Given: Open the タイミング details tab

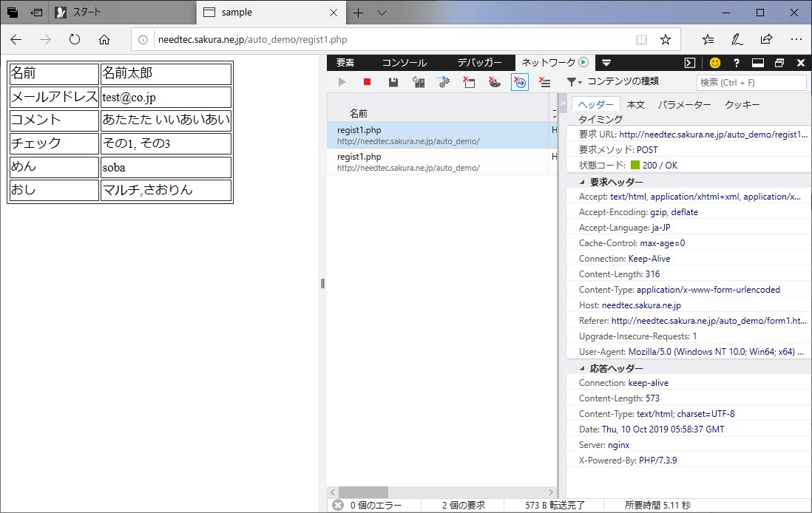Looking at the screenshot, I should [x=600, y=119].
